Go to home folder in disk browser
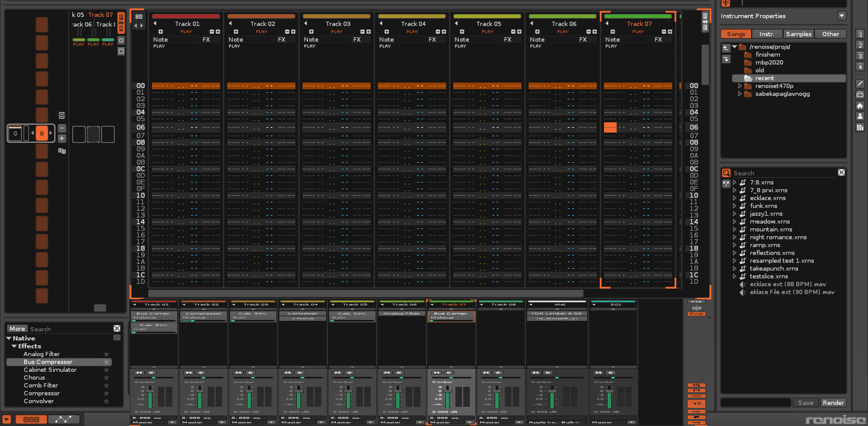The image size is (868, 426). tap(860, 106)
